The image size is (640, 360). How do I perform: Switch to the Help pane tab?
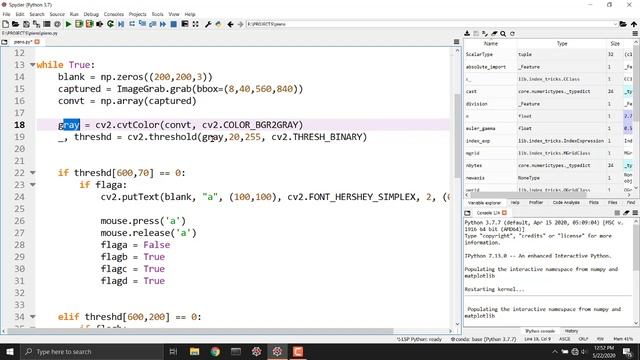(515, 202)
